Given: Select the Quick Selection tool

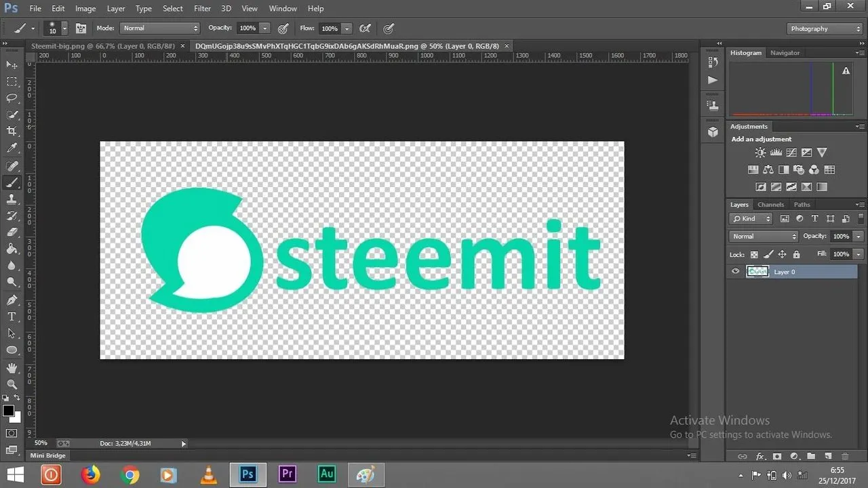Looking at the screenshot, I should coord(12,115).
